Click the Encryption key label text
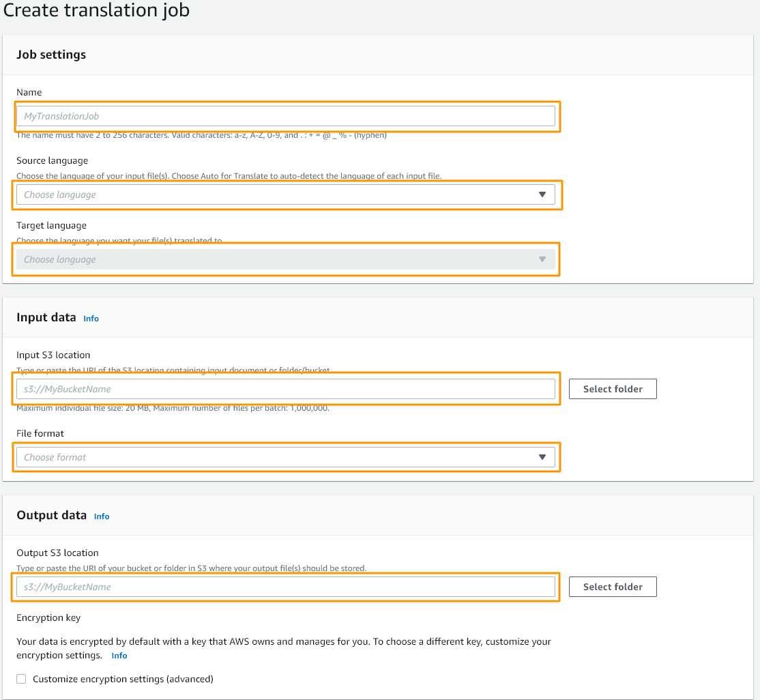This screenshot has width=760, height=700. 48,617
